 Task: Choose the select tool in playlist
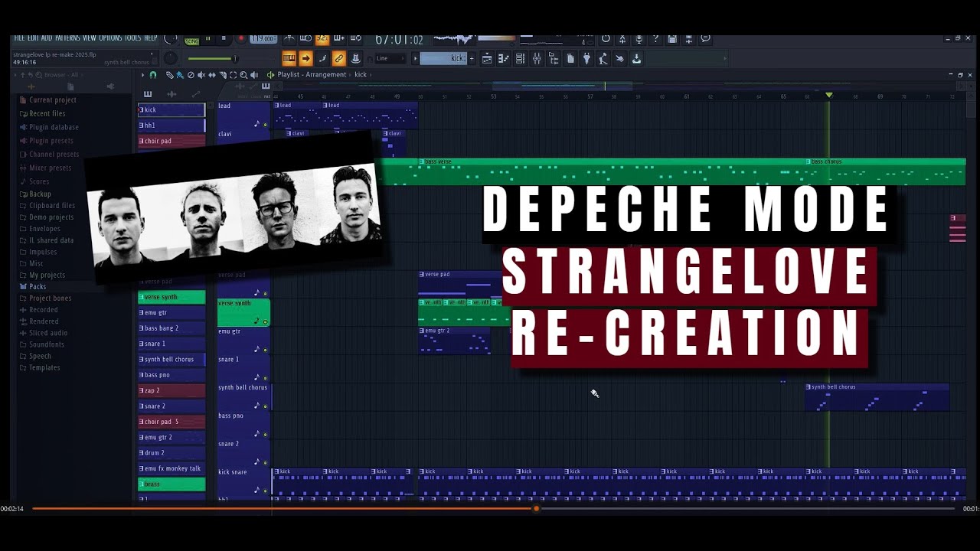point(233,75)
